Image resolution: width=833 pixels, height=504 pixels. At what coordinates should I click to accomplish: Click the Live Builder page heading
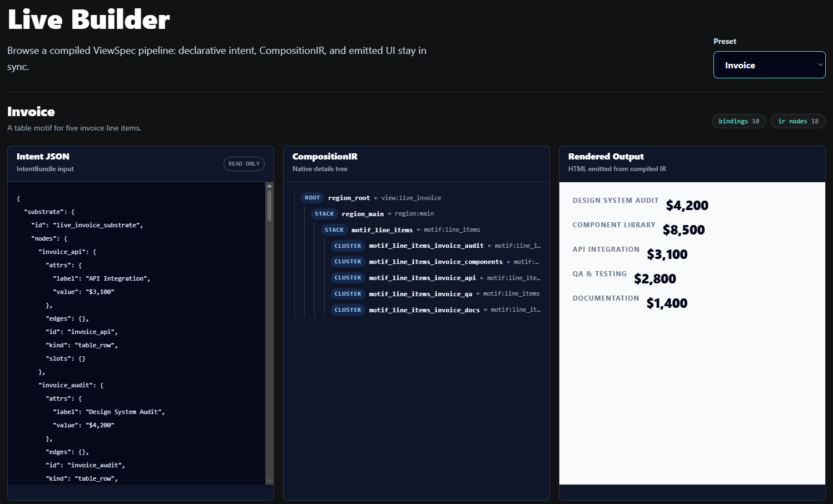(88, 20)
